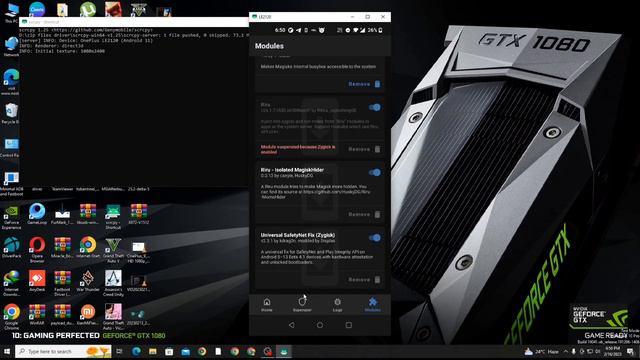
Task: Open Opera Browser desktop shortcut
Action: coord(37,250)
